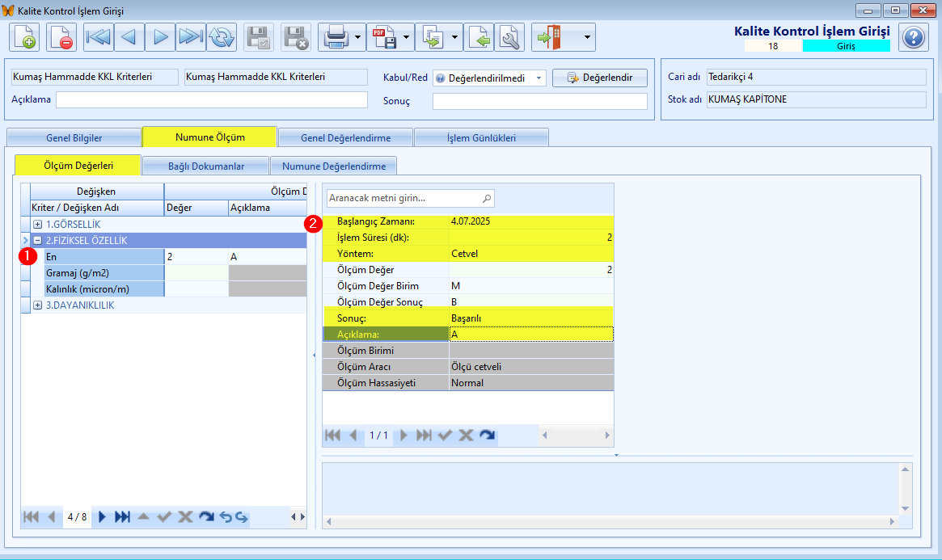Screen dimensions: 942x560
Task: Select the Numune Ölçüm tab
Action: pos(209,137)
